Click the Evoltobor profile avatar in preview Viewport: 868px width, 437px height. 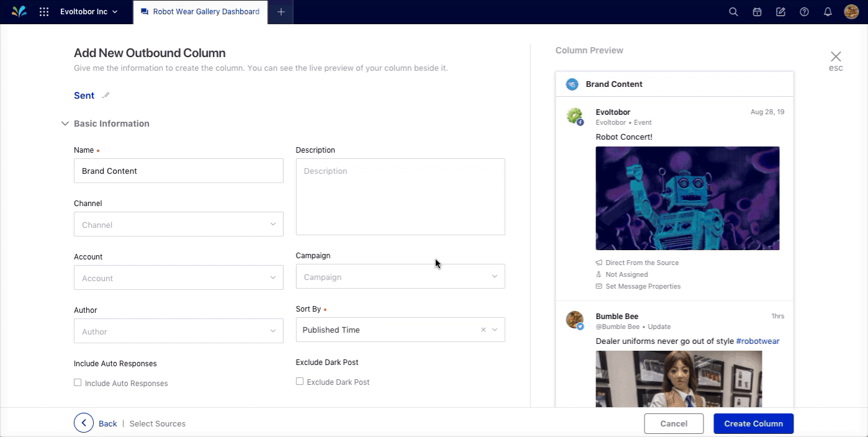574,116
